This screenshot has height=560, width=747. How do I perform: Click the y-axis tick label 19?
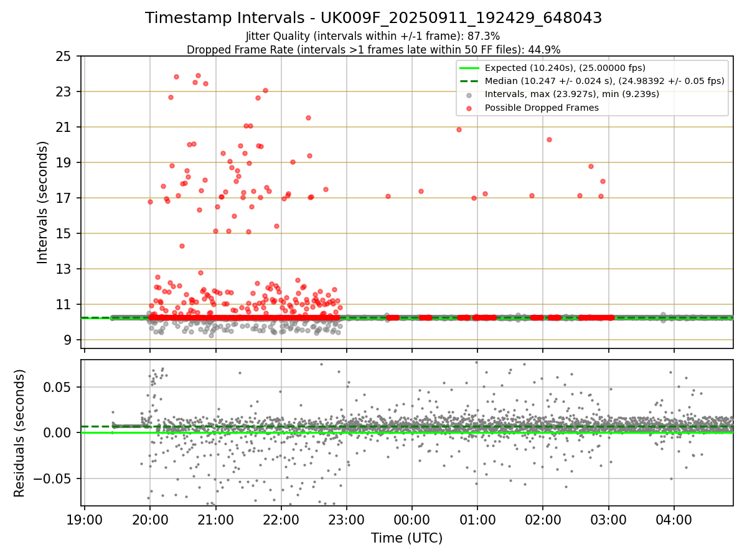coord(63,163)
